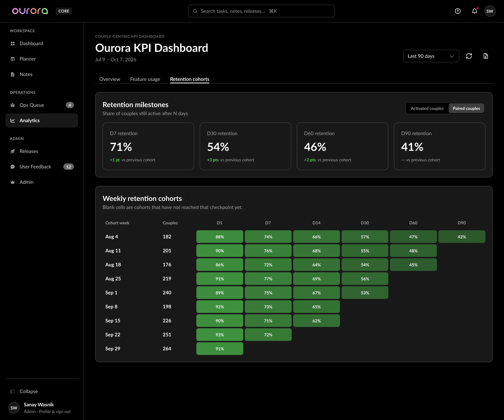The width and height of the screenshot is (504, 420).
Task: Click the Aug 4 D90 cell 42%
Action: [x=462, y=237]
